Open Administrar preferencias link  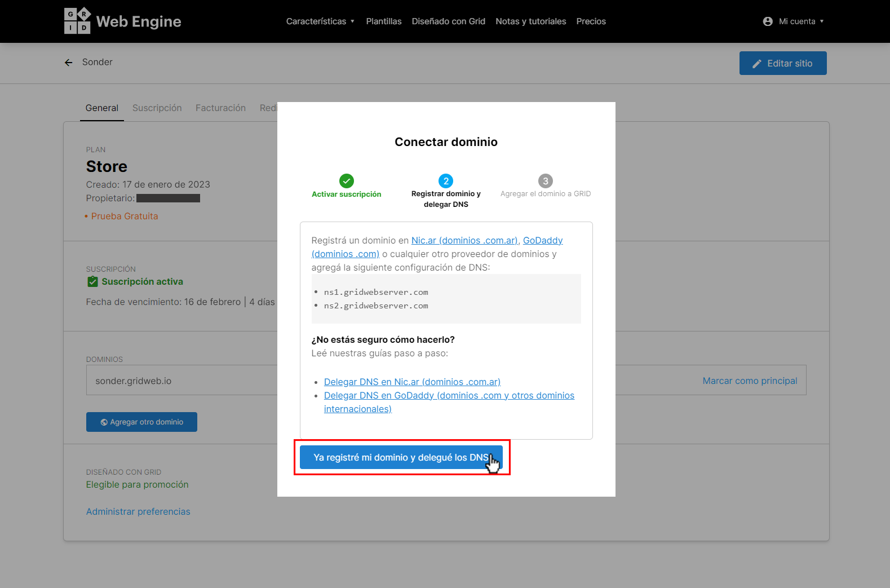click(138, 511)
